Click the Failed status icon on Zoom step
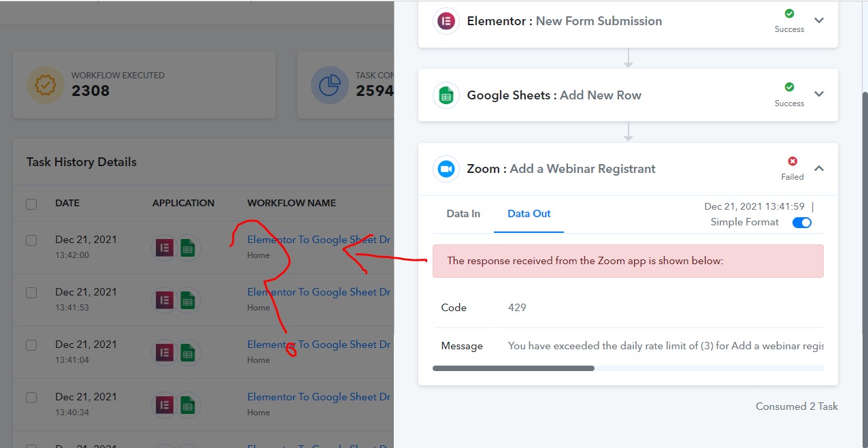The image size is (868, 448). point(792,161)
